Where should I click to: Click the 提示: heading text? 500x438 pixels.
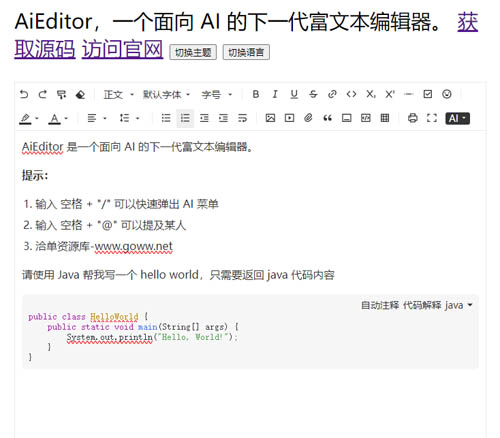(35, 175)
